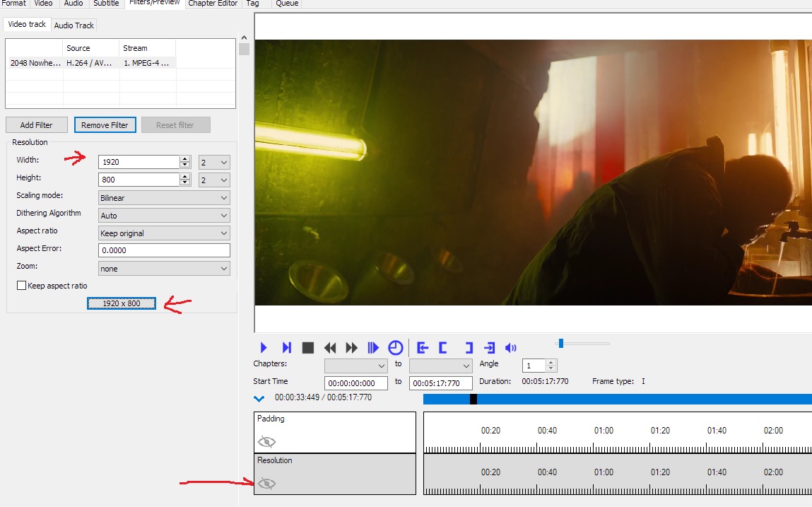
Task: Toggle the Padding filter eye icon
Action: point(266,442)
